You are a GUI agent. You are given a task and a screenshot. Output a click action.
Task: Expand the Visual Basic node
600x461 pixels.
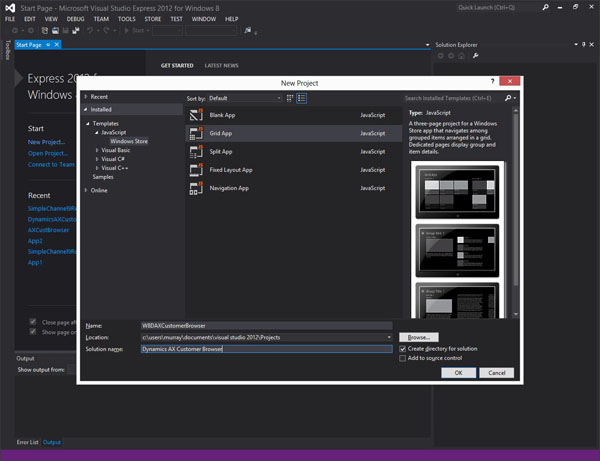point(97,150)
